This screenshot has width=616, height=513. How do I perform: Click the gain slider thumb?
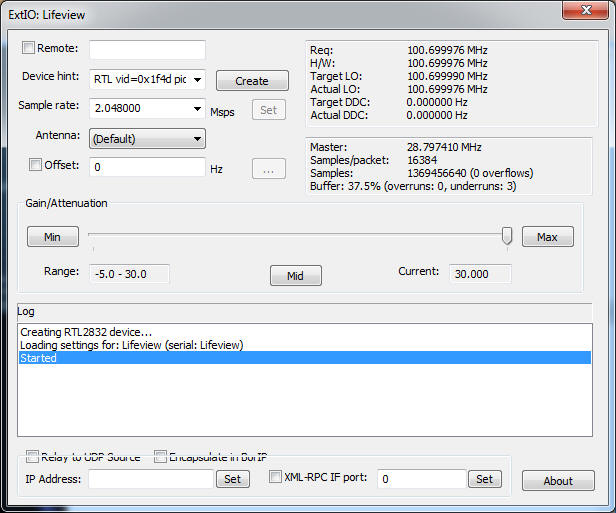click(x=507, y=236)
